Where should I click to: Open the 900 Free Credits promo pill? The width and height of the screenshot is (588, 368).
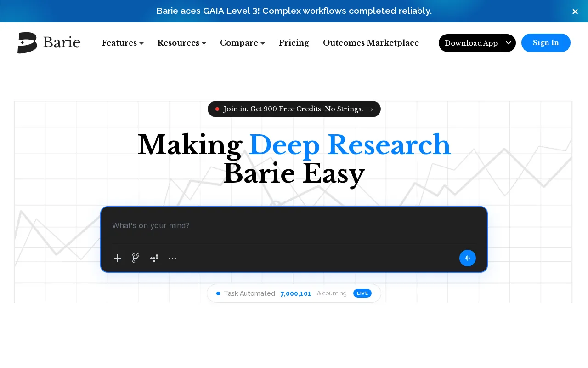(294, 109)
